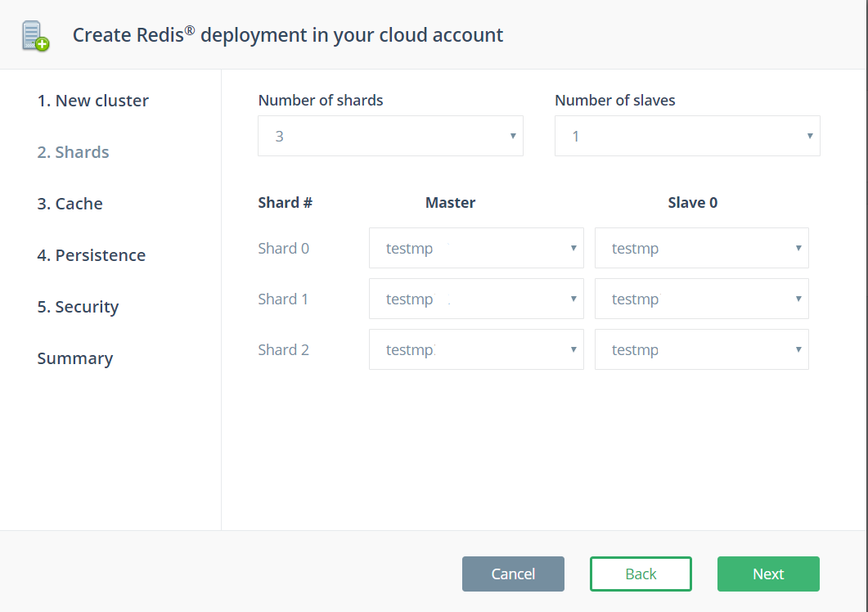Jump to the Cache step
The width and height of the screenshot is (868, 612).
pos(70,204)
